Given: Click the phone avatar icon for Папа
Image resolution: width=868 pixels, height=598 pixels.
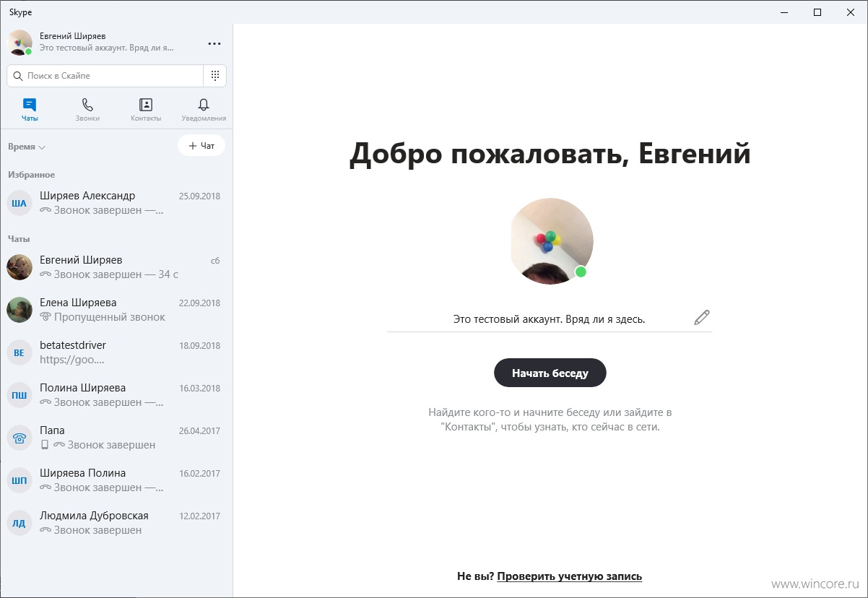Looking at the screenshot, I should click(x=19, y=438).
